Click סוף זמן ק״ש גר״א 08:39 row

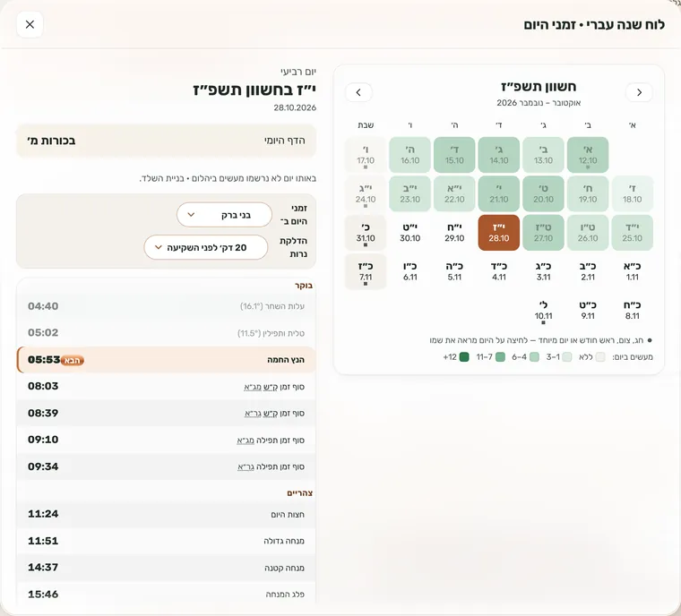[x=166, y=413]
